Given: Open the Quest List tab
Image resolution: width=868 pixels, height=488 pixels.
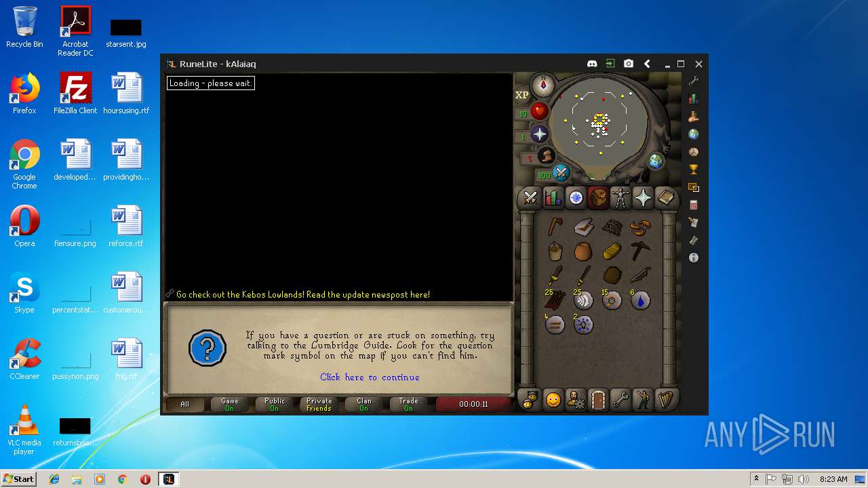Looking at the screenshot, I should [576, 198].
